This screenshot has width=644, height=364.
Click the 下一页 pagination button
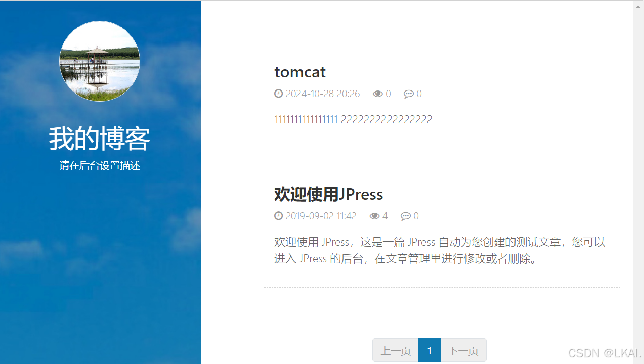tap(463, 350)
